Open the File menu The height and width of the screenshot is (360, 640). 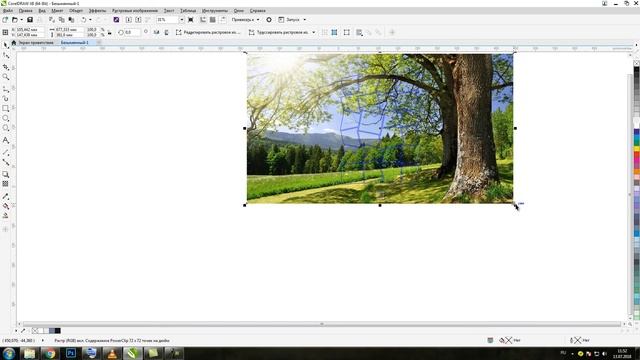pyautogui.click(x=8, y=11)
